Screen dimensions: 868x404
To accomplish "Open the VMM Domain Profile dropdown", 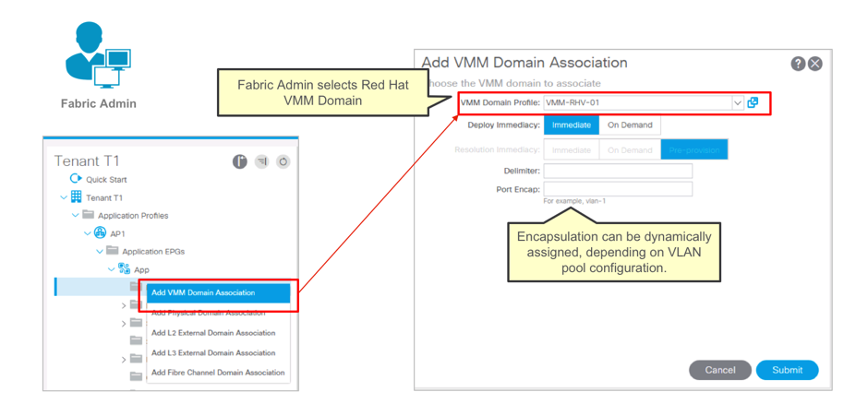I will point(737,103).
